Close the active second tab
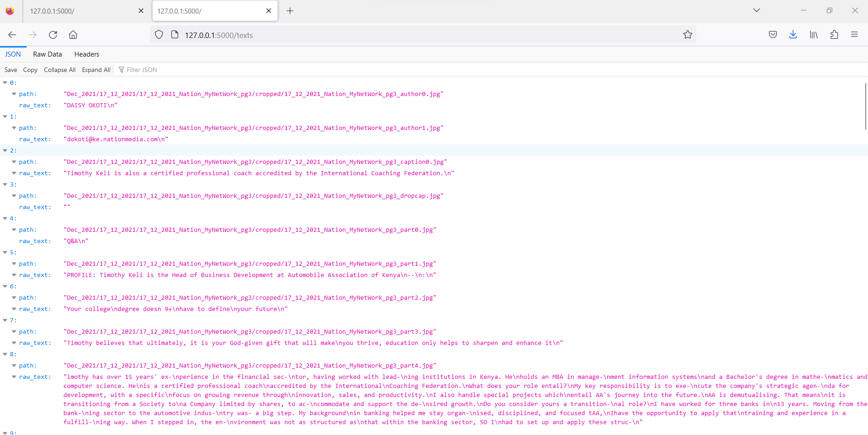This screenshot has width=868, height=435. click(x=269, y=11)
